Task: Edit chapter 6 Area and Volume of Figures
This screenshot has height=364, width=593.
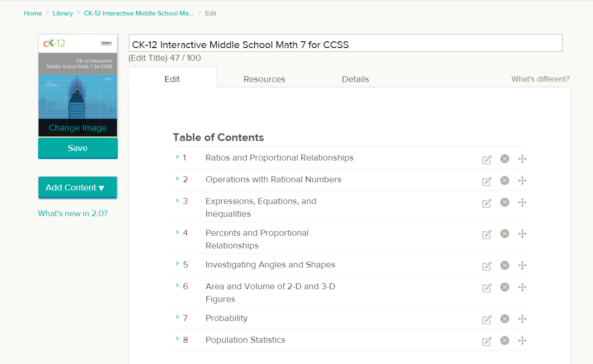Action: point(486,288)
